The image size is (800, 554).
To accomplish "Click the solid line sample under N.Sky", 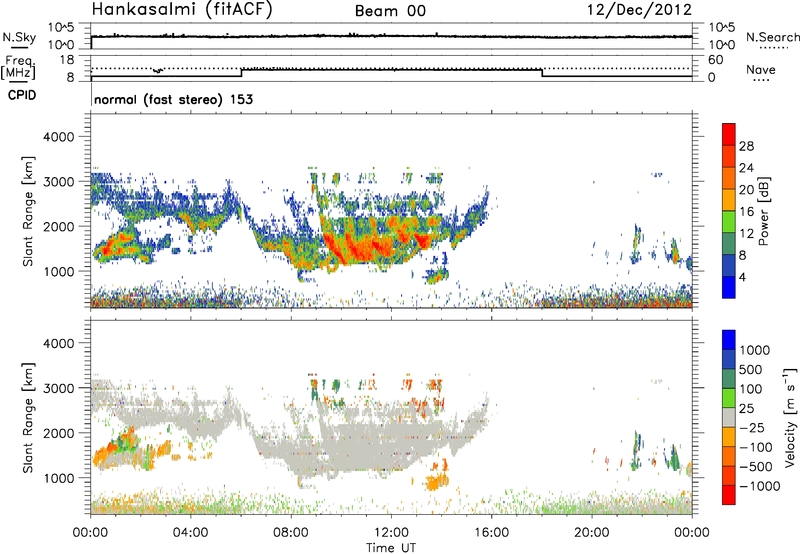I will 19,47.
